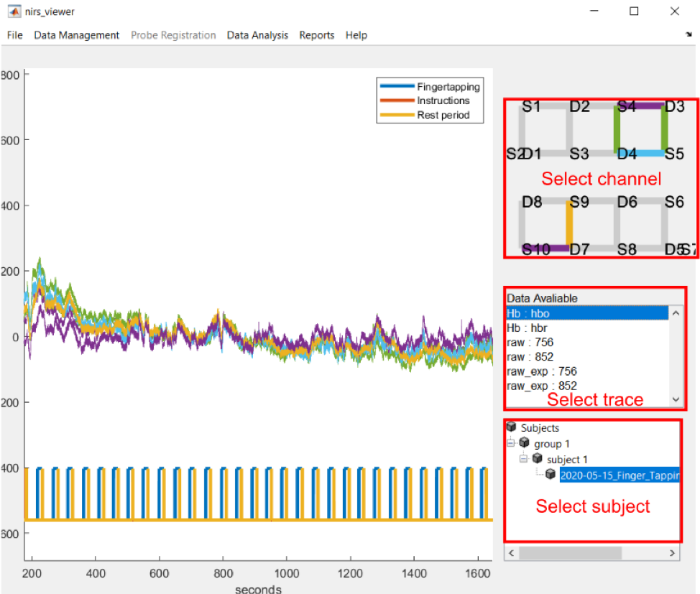700x594 pixels.
Task: Collapse the group 1 tree node
Action: coord(510,442)
